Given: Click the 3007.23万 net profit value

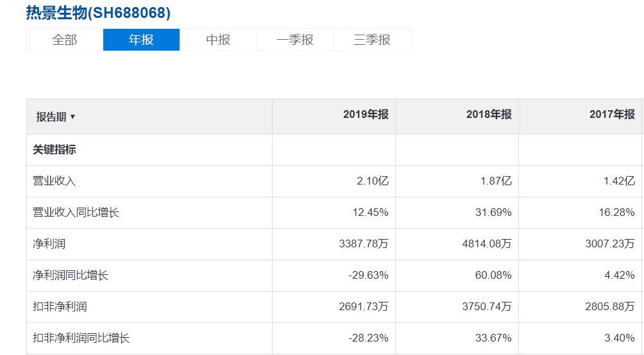Looking at the screenshot, I should click(610, 244).
